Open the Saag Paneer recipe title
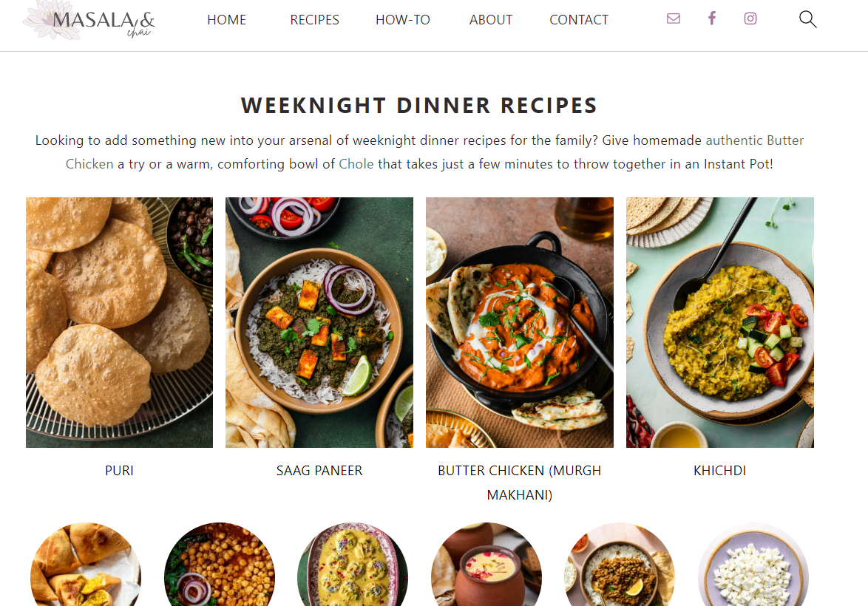The image size is (868, 606). (319, 471)
